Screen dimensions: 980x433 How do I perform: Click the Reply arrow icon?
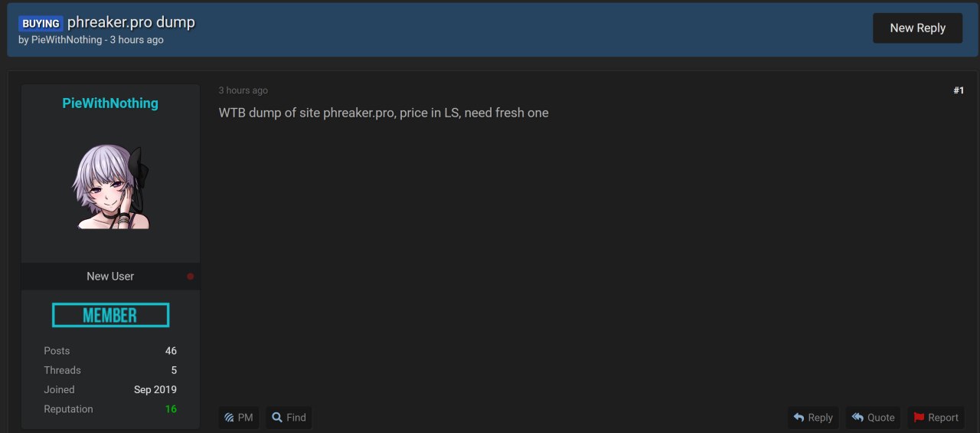point(799,418)
